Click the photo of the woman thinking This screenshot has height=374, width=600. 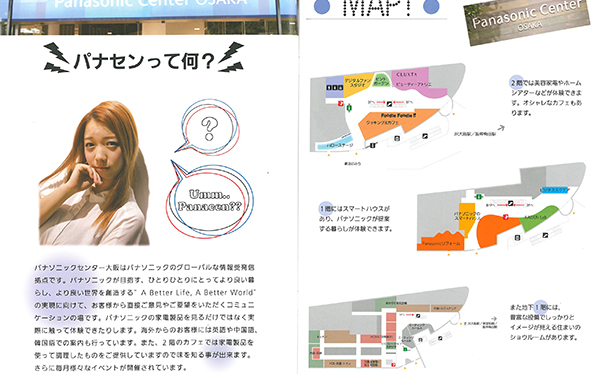(94, 173)
